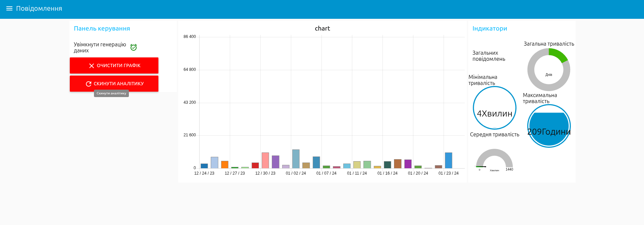
Task: Click the 209Години maximum duration gauge
Action: (x=549, y=126)
